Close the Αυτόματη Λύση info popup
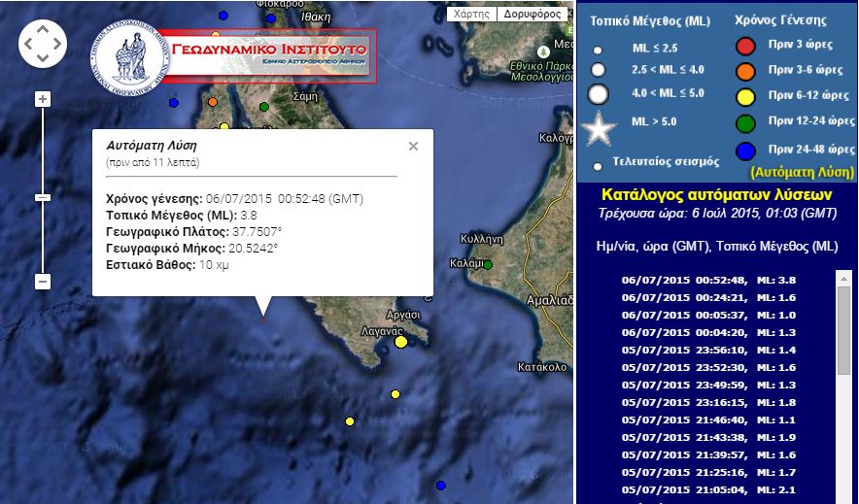 (x=413, y=147)
